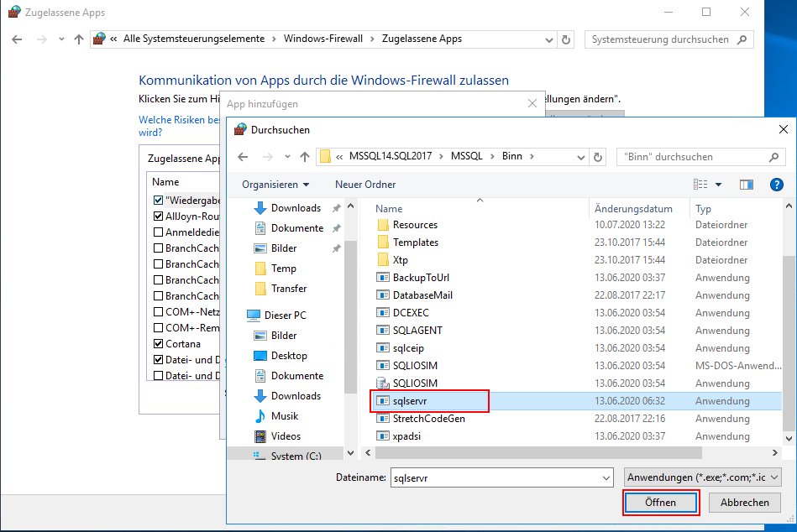The height and width of the screenshot is (532, 797).
Task: Go to Musik in navigation pane
Action: [x=285, y=416]
